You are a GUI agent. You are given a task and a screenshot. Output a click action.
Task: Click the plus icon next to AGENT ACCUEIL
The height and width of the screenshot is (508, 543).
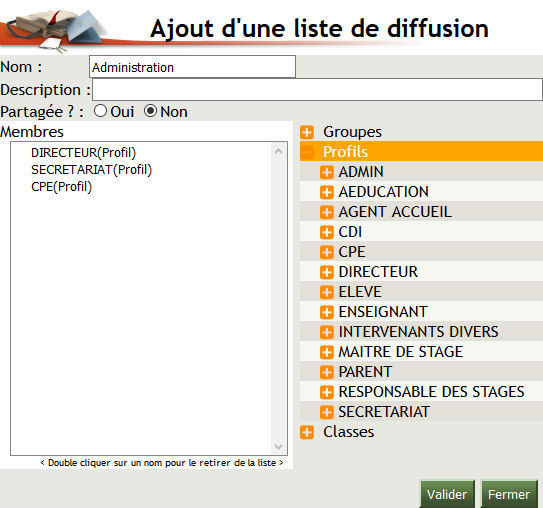327,212
